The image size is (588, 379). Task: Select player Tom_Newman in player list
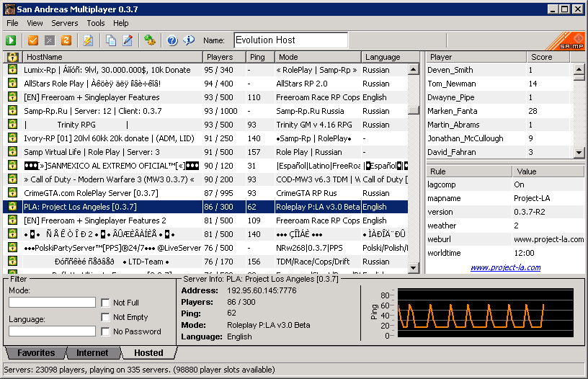(500, 84)
